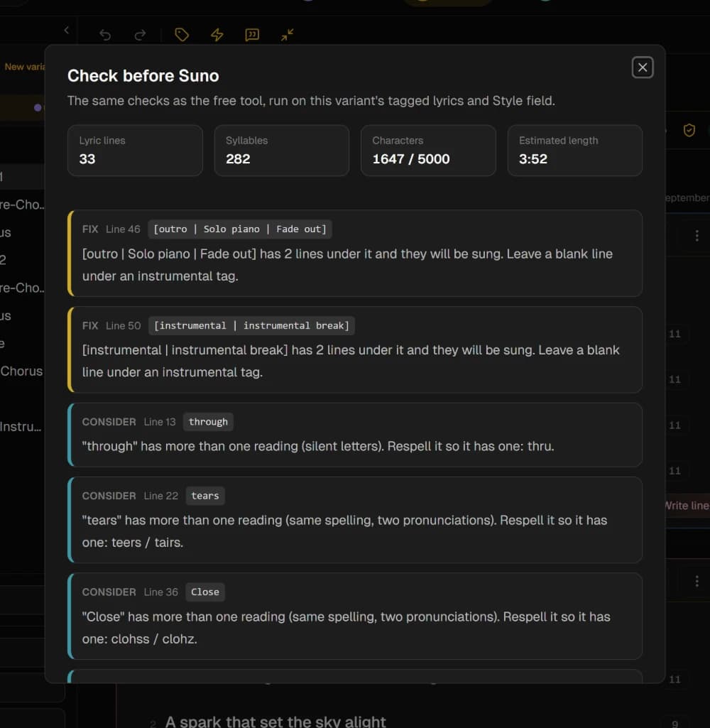Click the "tears" word chip on Line 22
This screenshot has height=728, width=710.
pyautogui.click(x=205, y=496)
